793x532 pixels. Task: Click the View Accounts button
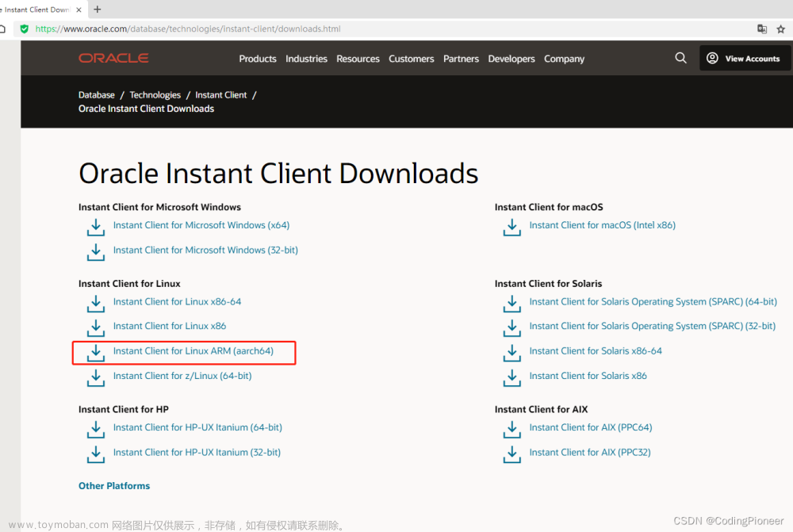coord(745,58)
